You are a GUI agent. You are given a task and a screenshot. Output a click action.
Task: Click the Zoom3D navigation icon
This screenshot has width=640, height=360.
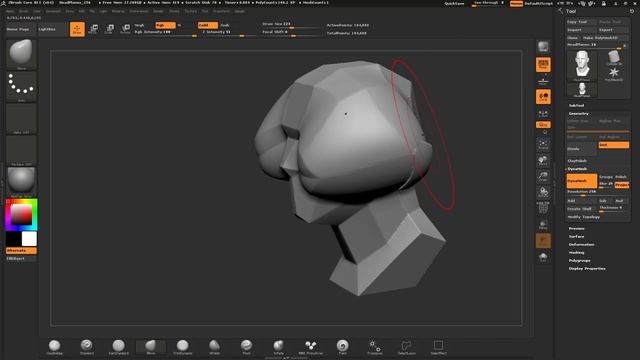coord(543,176)
